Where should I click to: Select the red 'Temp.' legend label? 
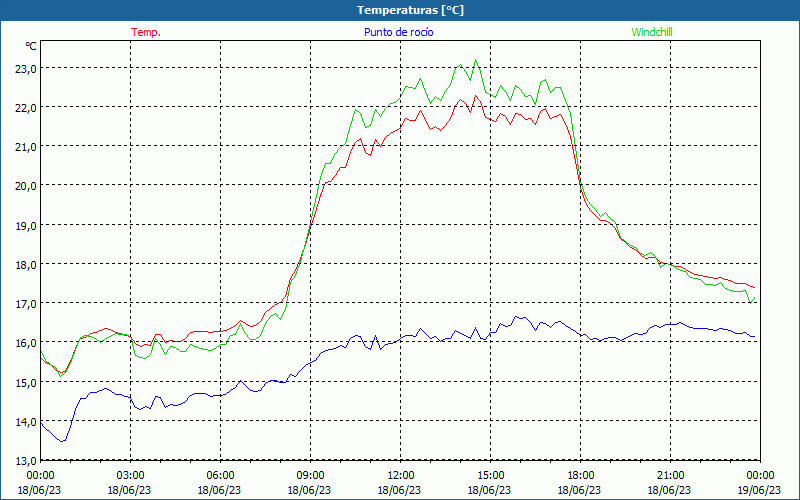pyautogui.click(x=146, y=32)
